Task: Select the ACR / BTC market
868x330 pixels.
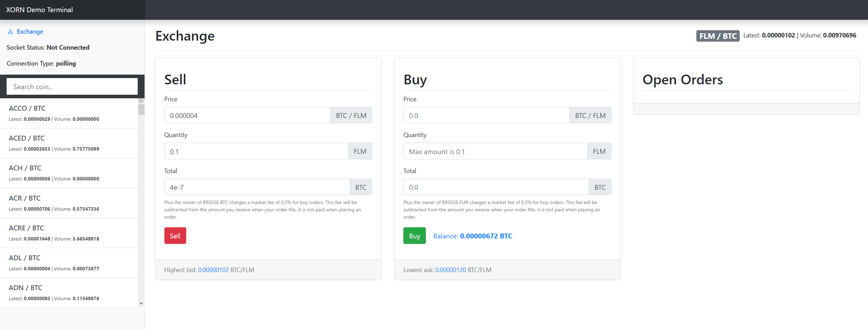Action: point(69,203)
